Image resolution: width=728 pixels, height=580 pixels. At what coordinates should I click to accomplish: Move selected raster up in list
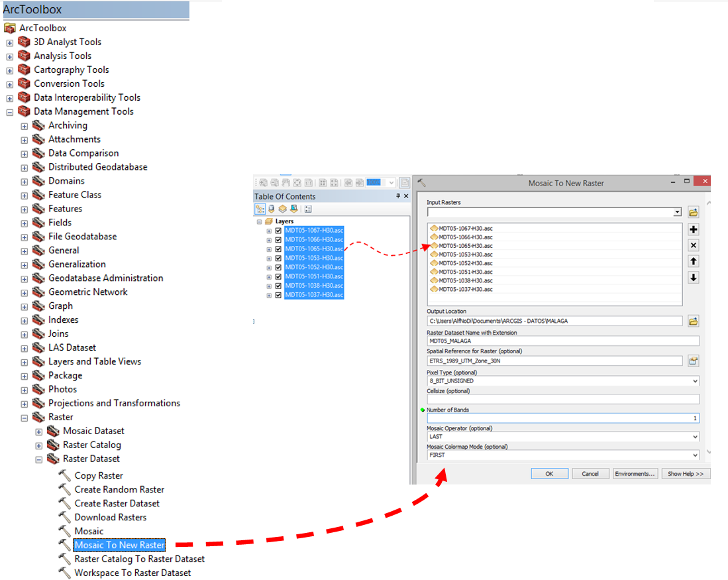tap(693, 261)
